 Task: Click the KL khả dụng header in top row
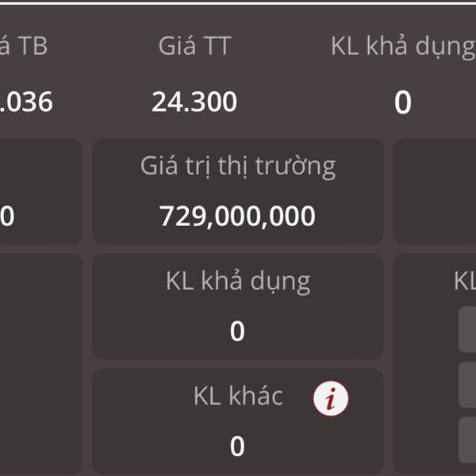click(403, 48)
